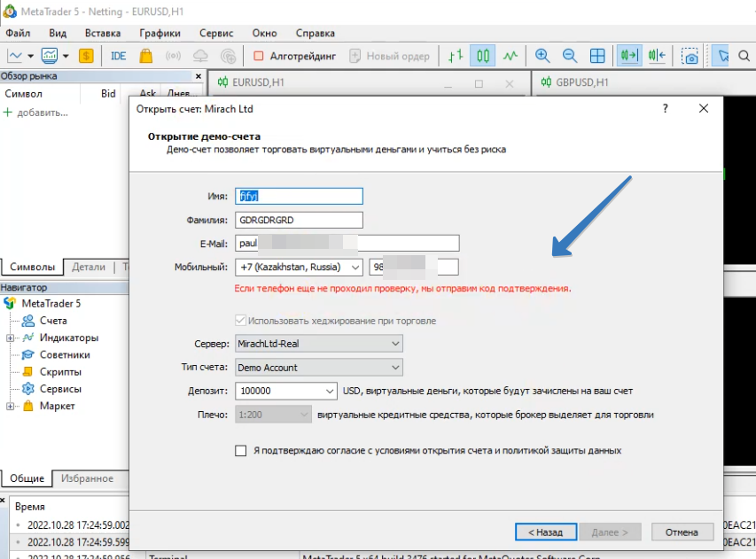This screenshot has width=756, height=559.
Task: Open the Market shopping bag icon
Action: 145,56
